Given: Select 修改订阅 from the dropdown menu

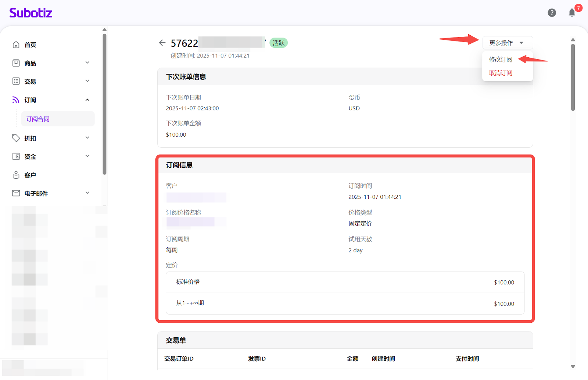Looking at the screenshot, I should pyautogui.click(x=501, y=60).
